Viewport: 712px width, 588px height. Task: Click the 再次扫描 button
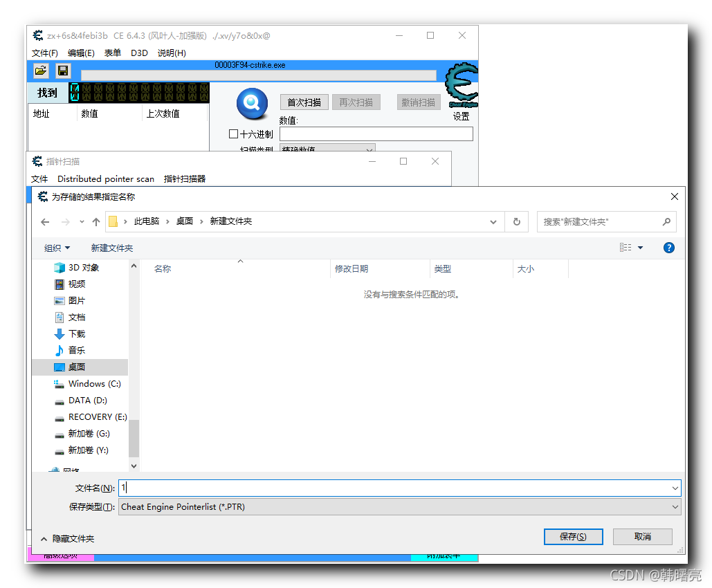[x=356, y=102]
